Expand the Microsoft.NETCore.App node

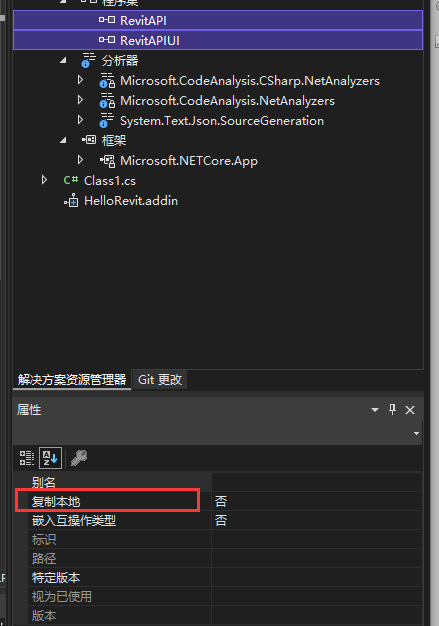point(81,160)
